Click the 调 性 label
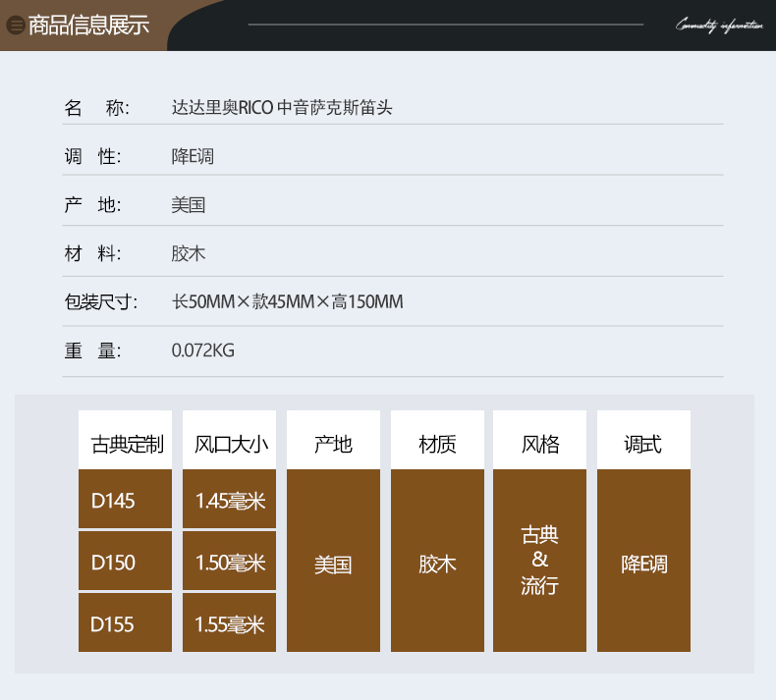The width and height of the screenshot is (776, 700). (92, 156)
